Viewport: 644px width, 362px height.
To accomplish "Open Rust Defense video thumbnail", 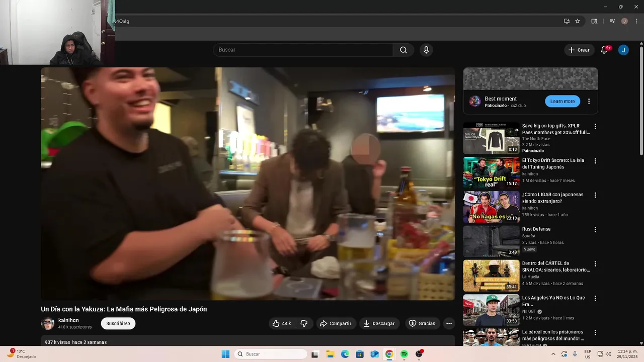I will tap(491, 241).
